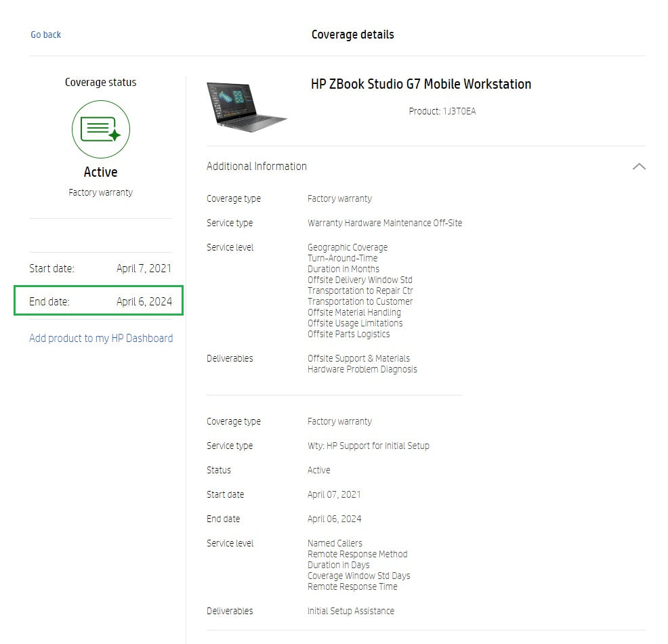Select the HP ZBook Studio G7 title
The height and width of the screenshot is (644, 668).
(421, 84)
